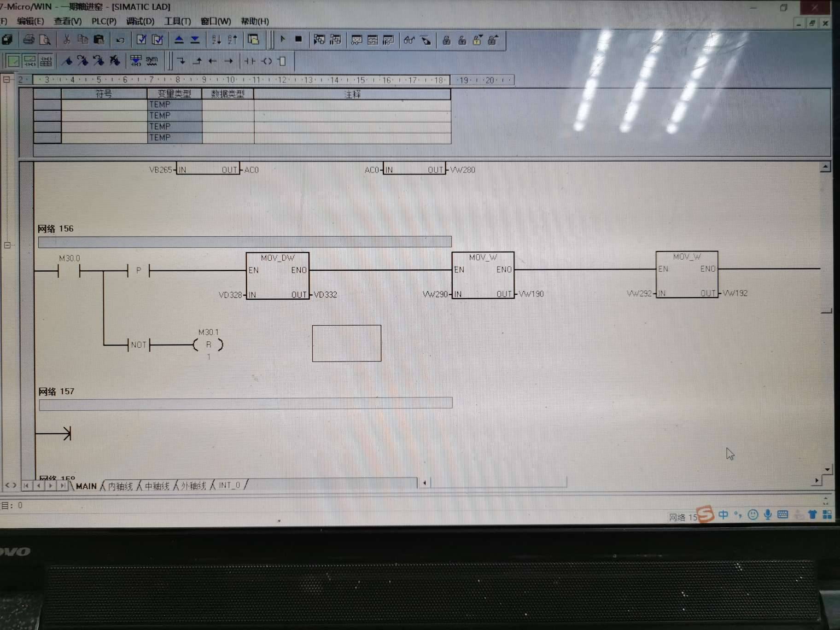The width and height of the screenshot is (840, 630).
Task: Insert a contact from the toolbar
Action: point(249,61)
